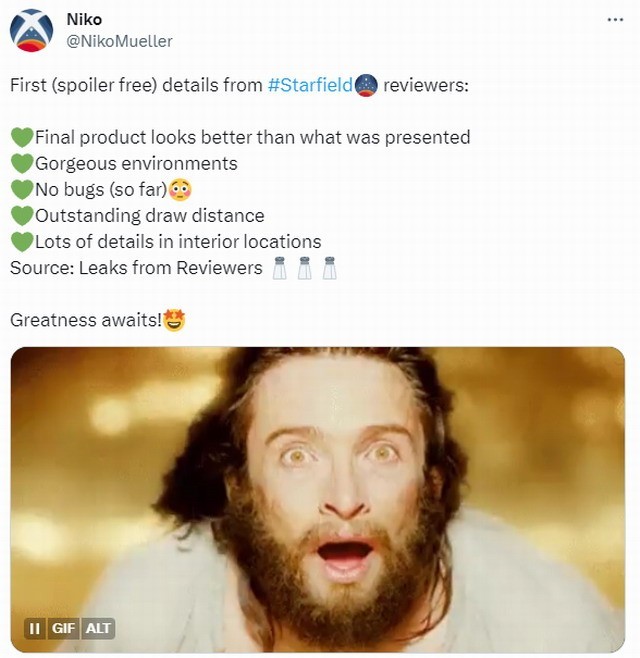
Task: Pause the playing GIF
Action: click(35, 628)
